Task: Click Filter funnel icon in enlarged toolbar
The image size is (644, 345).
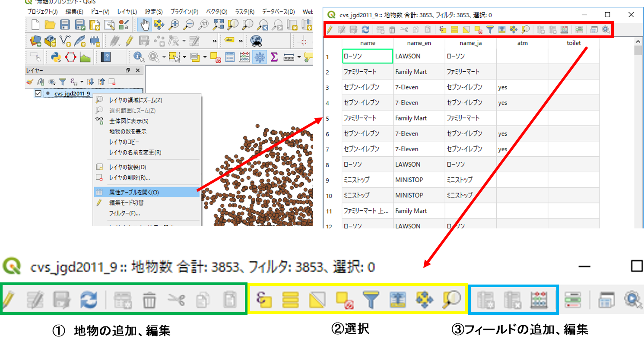Action: click(x=371, y=299)
